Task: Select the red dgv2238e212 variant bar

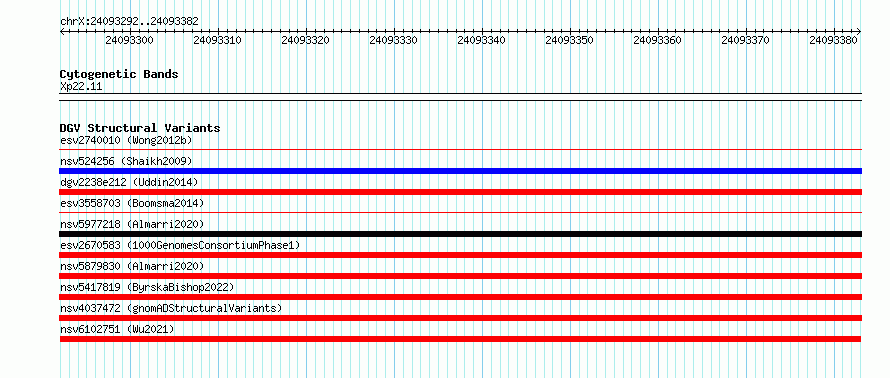Action: pyautogui.click(x=461, y=192)
